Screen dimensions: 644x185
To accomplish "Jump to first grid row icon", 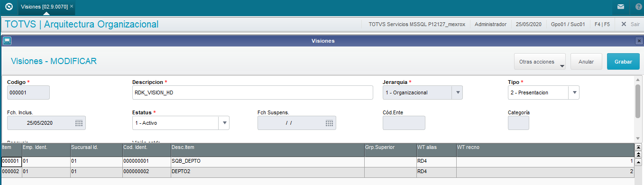I will click(638, 148).
